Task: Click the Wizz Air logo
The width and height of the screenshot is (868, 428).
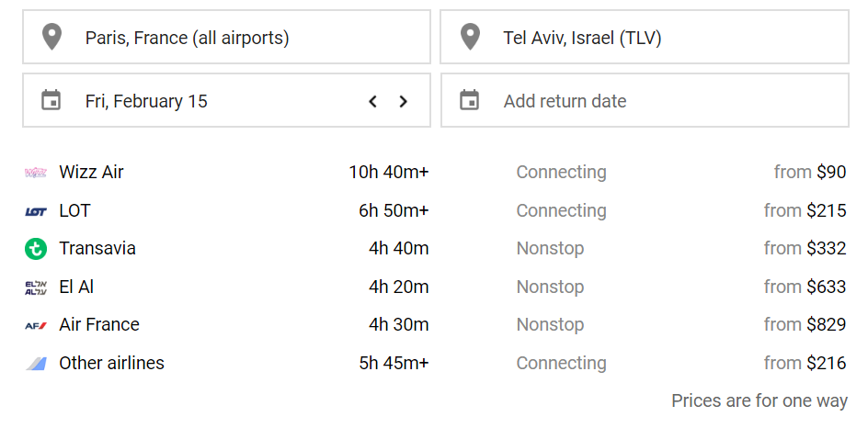Action: 36,173
